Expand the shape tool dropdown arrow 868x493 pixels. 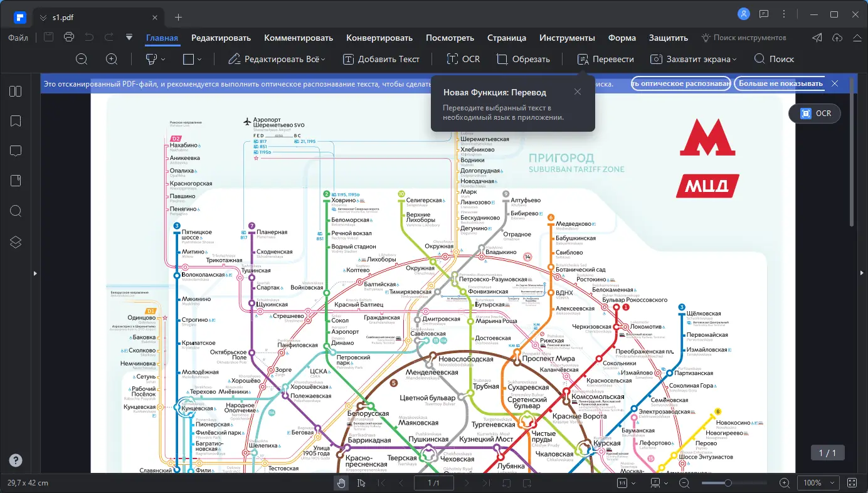tap(199, 59)
